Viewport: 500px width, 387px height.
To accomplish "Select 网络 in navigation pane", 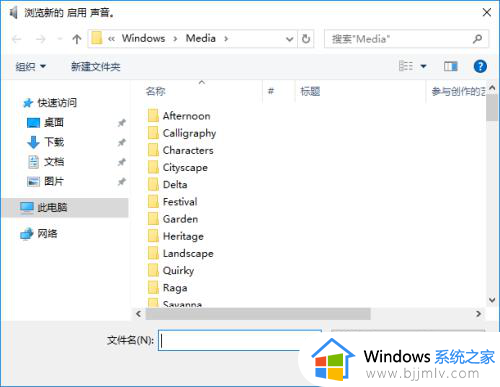I will pos(39,234).
